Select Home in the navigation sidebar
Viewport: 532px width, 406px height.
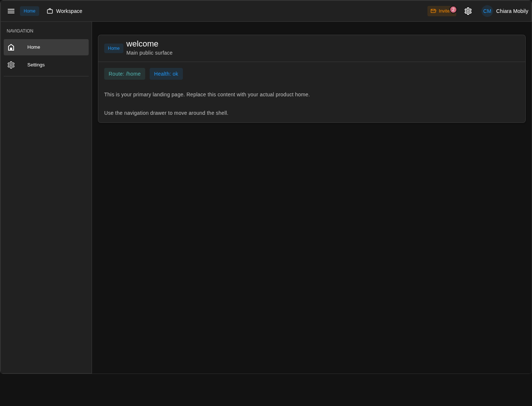[x=46, y=47]
